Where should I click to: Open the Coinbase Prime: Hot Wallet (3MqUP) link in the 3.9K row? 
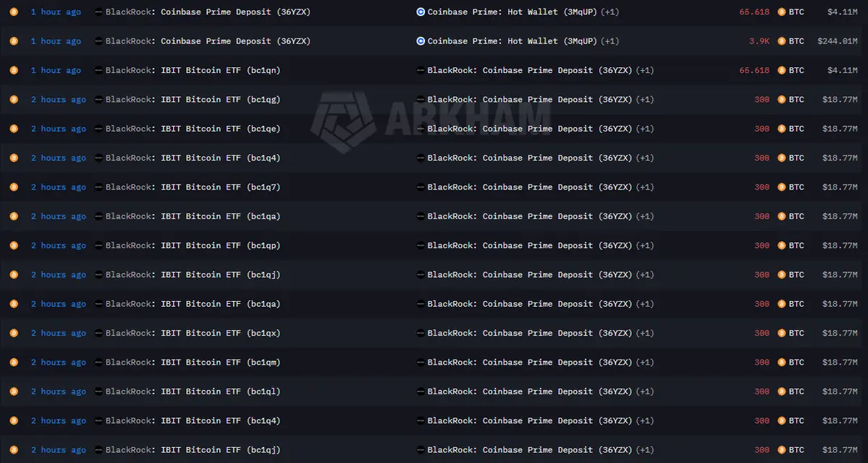click(x=513, y=41)
